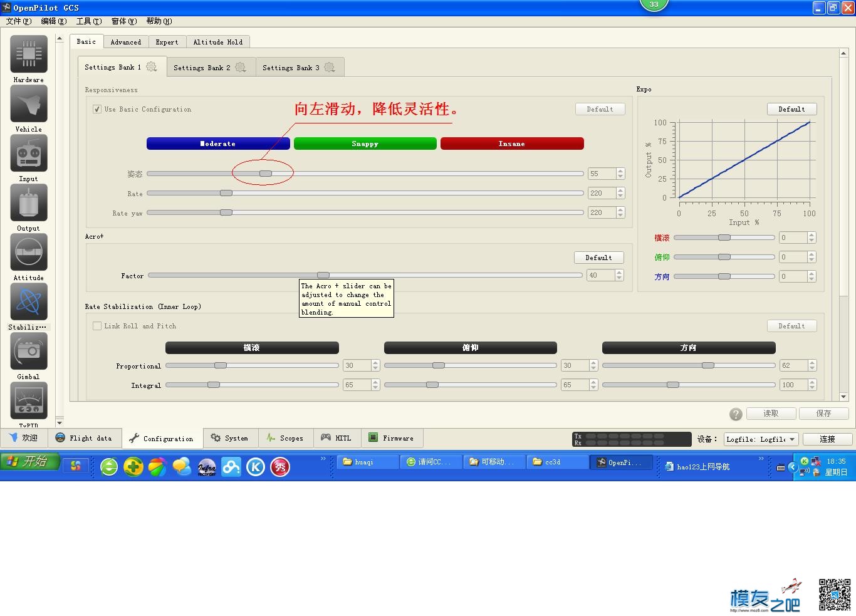Click the Infra Recorder quick launch icon
Image resolution: width=856 pixels, height=616 pixels.
click(207, 467)
